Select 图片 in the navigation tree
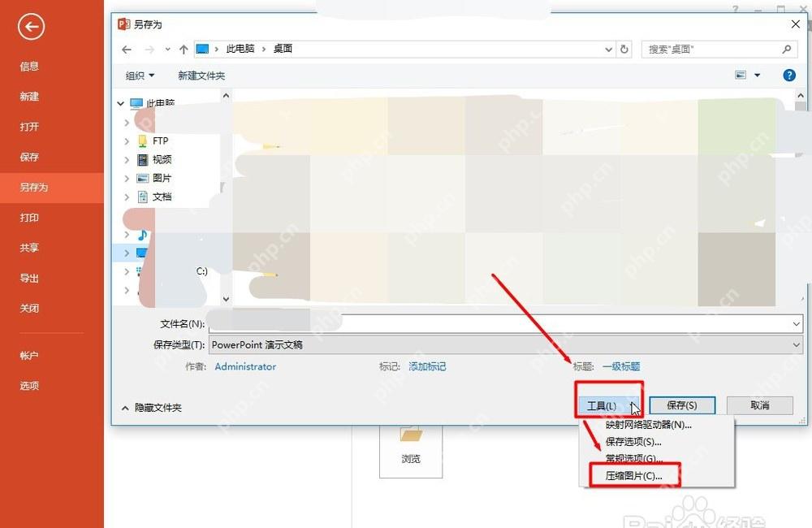Image resolution: width=812 pixels, height=528 pixels. (162, 178)
